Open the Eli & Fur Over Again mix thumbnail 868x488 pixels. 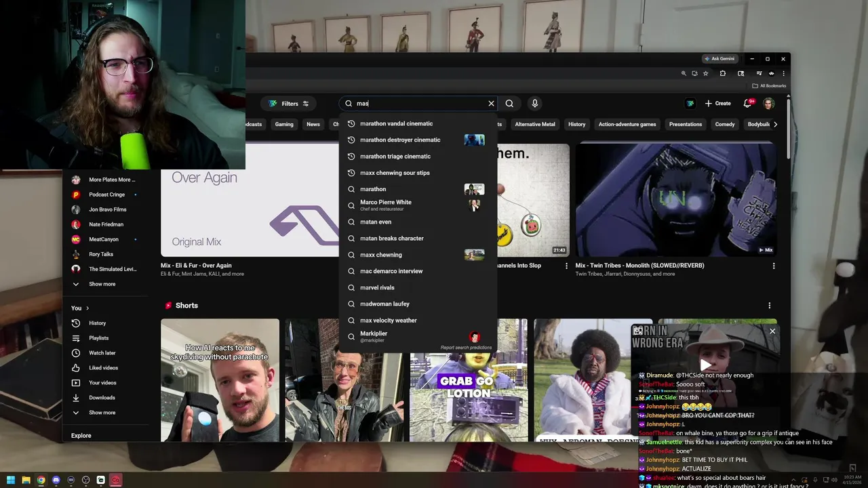250,200
